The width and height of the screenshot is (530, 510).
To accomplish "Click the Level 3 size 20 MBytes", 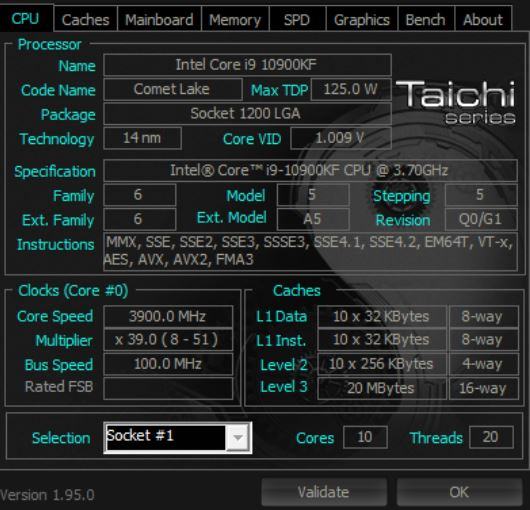I will click(382, 388).
